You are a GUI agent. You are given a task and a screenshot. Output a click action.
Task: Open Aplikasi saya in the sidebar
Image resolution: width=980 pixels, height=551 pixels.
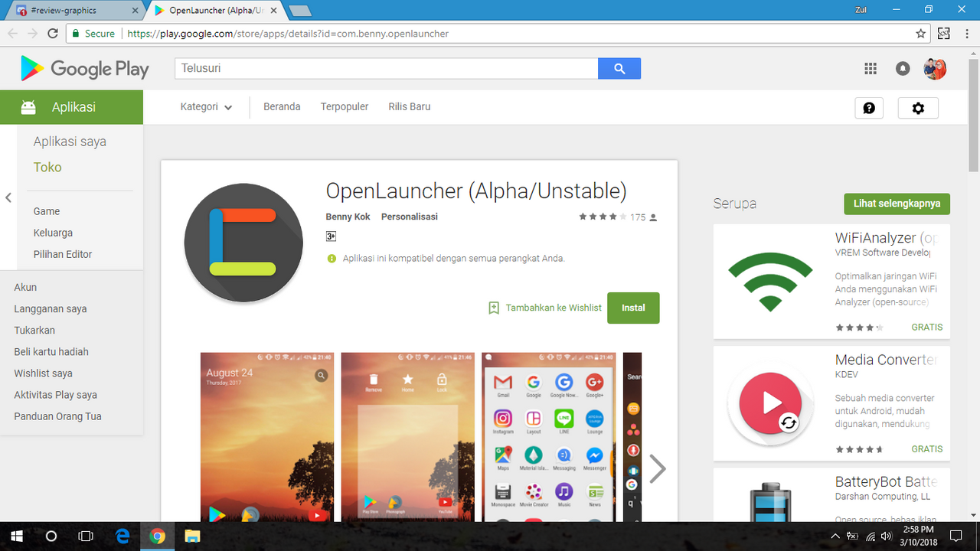click(70, 142)
